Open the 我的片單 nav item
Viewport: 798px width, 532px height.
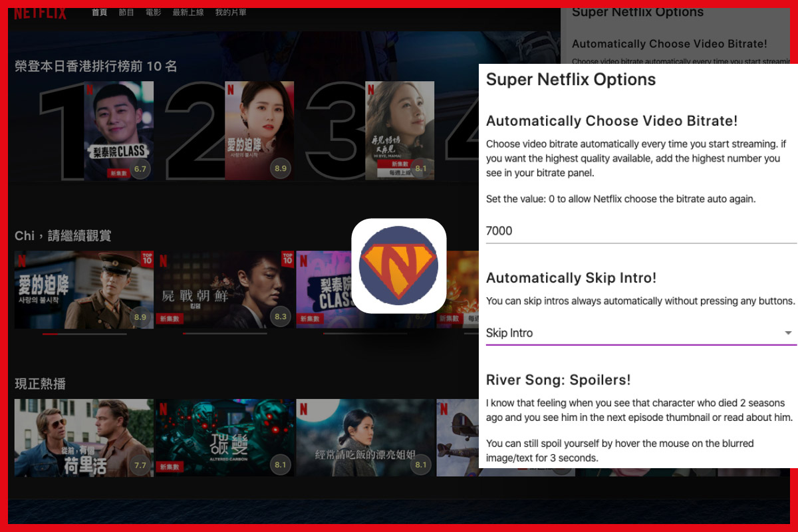tap(231, 13)
